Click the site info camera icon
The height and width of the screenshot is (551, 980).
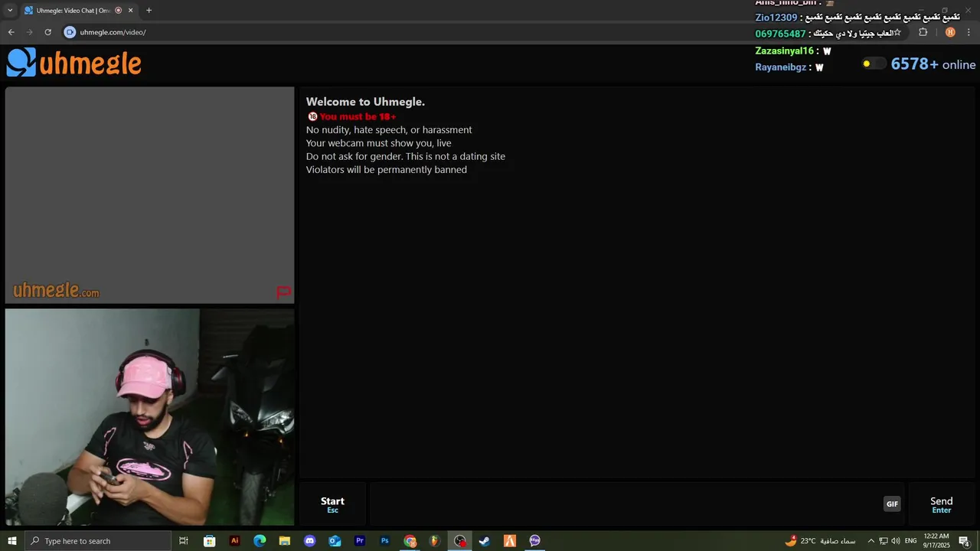click(70, 32)
